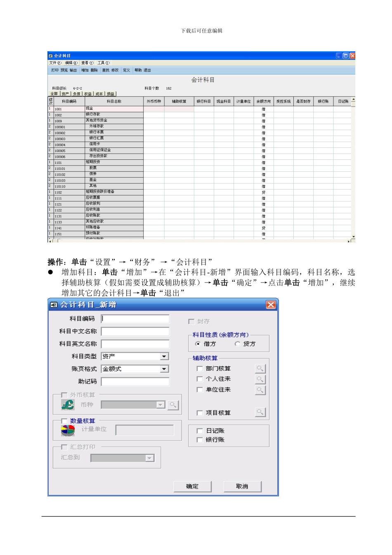Focus the 科目中文名称 input field
The image size is (392, 555).
tap(135, 331)
